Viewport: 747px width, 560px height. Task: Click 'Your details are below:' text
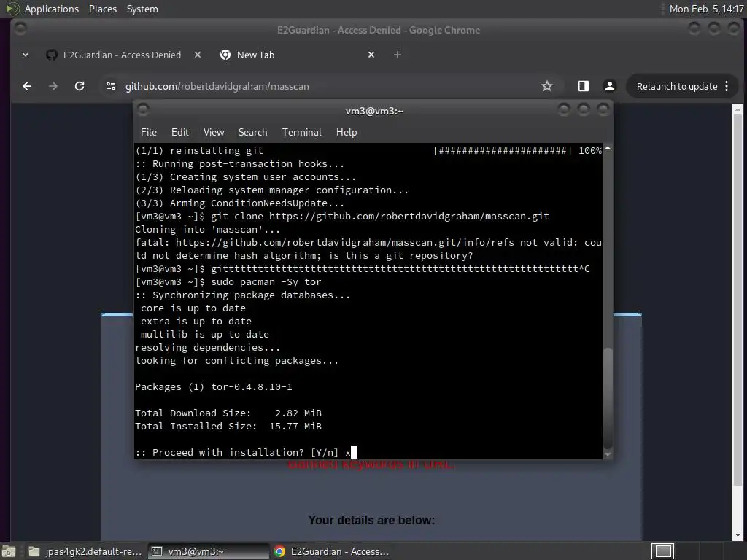(x=371, y=520)
